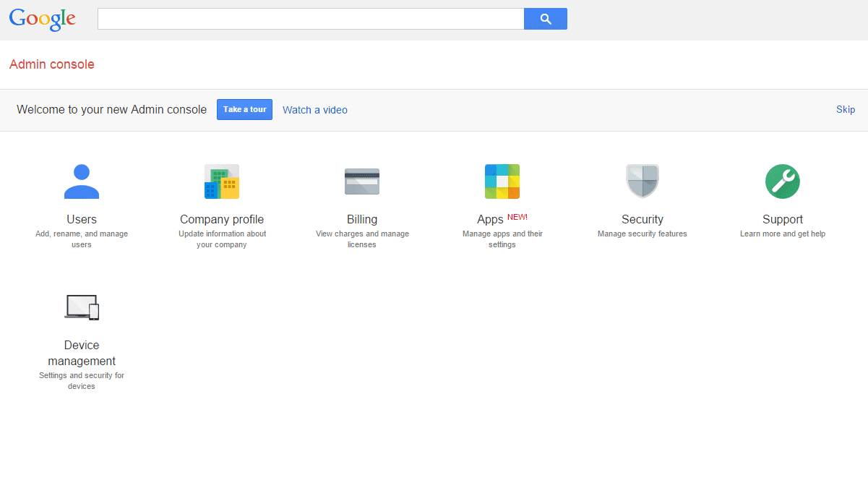Screen dimensions: 868x488
Task: Click the NEW! badge next to Apps
Action: [517, 216]
